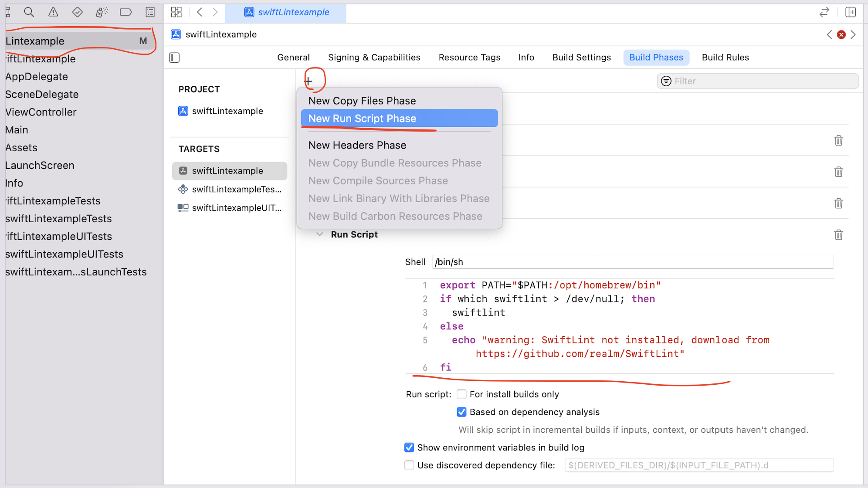
Task: Click the add editor button at right
Action: [x=850, y=12]
